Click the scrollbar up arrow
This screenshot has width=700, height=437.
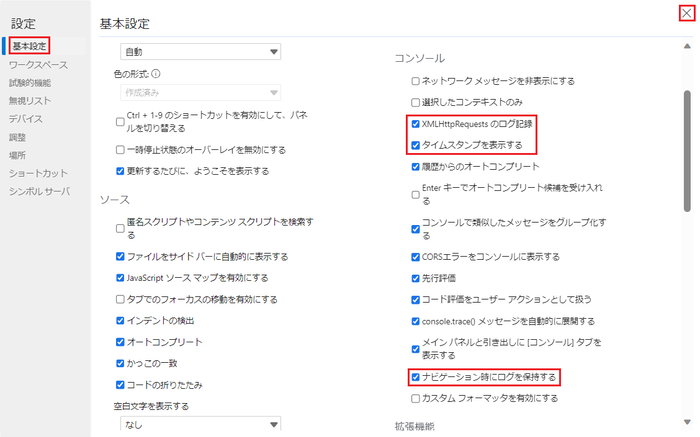[x=687, y=46]
